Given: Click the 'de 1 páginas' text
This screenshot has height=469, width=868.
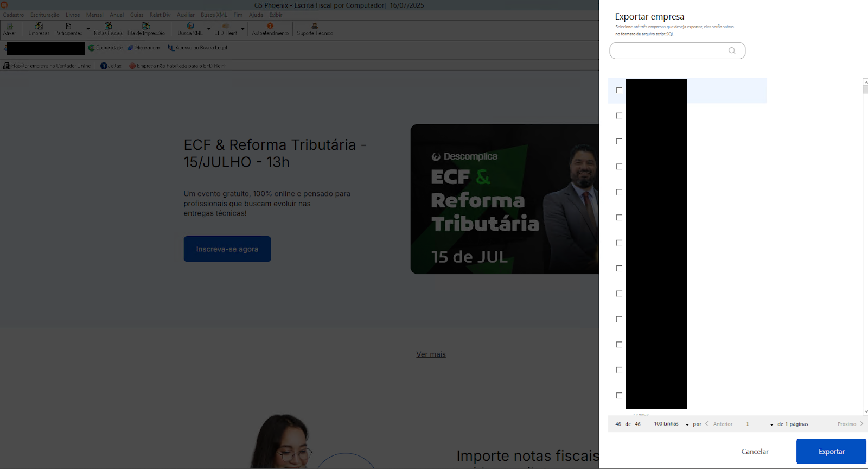Looking at the screenshot, I should click(x=793, y=424).
